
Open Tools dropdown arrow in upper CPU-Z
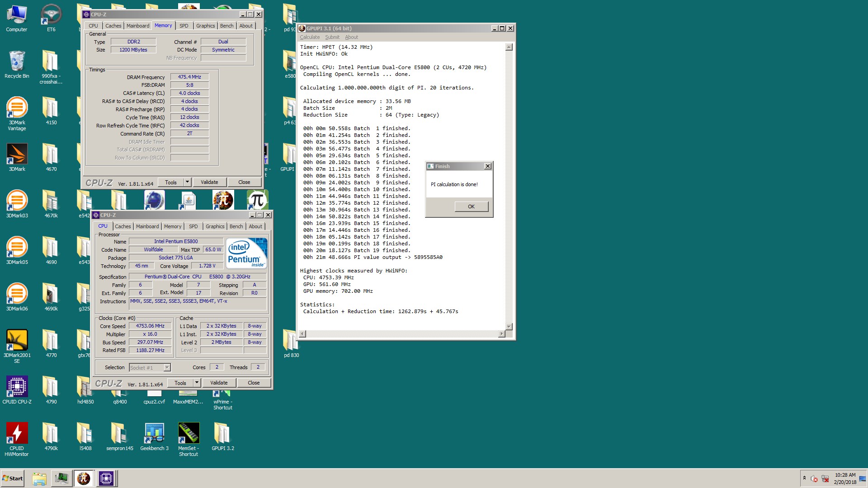point(187,182)
